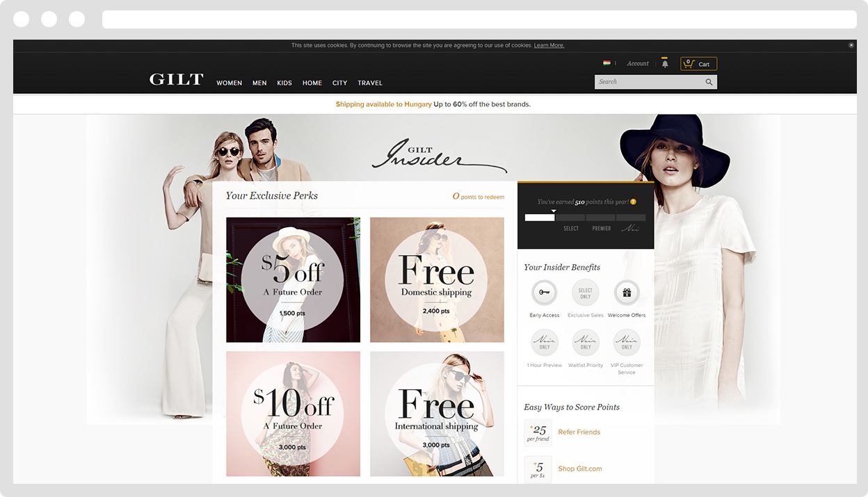Click the Easy Ways to Score Points heading
Viewport: 868px width, 497px height.
(572, 407)
